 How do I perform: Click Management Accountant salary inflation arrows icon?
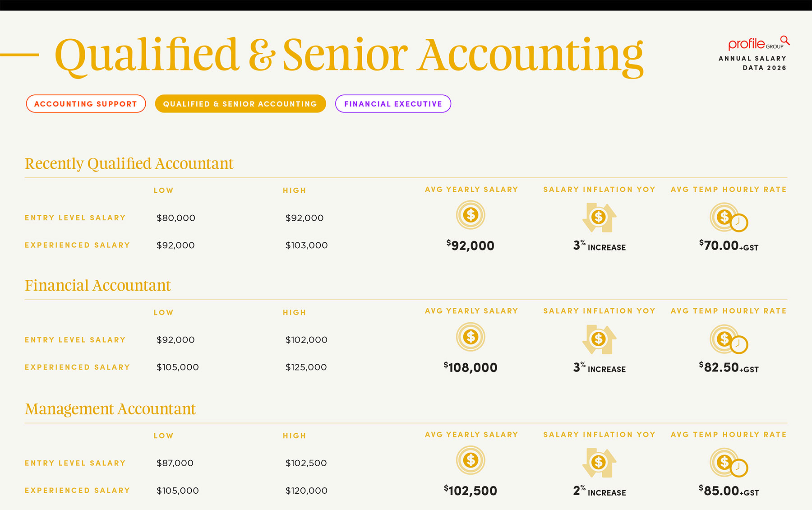click(x=599, y=463)
